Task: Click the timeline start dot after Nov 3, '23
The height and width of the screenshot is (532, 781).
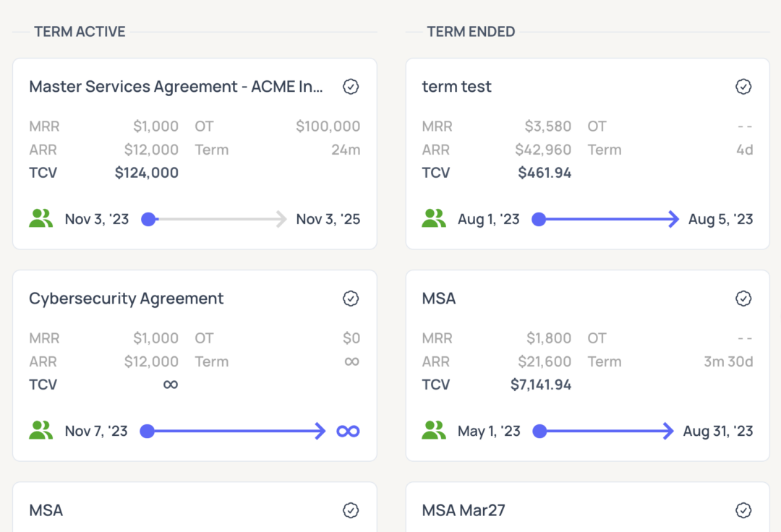Action: point(148,219)
